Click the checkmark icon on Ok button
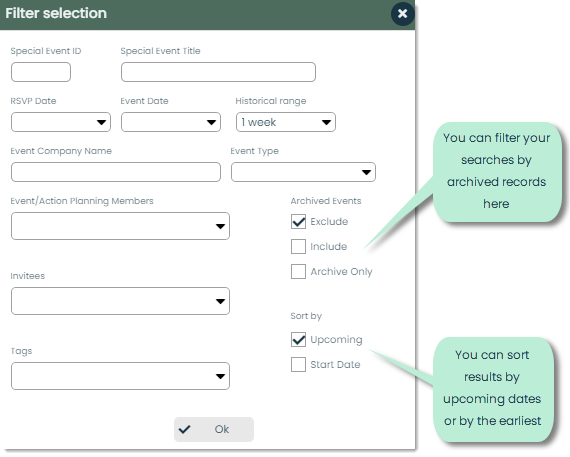The image size is (570, 457). (185, 429)
